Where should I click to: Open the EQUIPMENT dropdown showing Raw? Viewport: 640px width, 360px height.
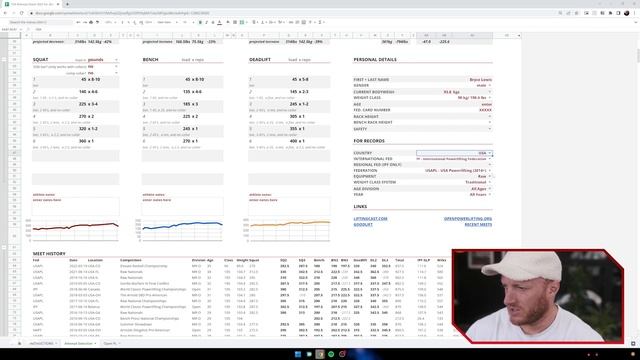tap(489, 176)
